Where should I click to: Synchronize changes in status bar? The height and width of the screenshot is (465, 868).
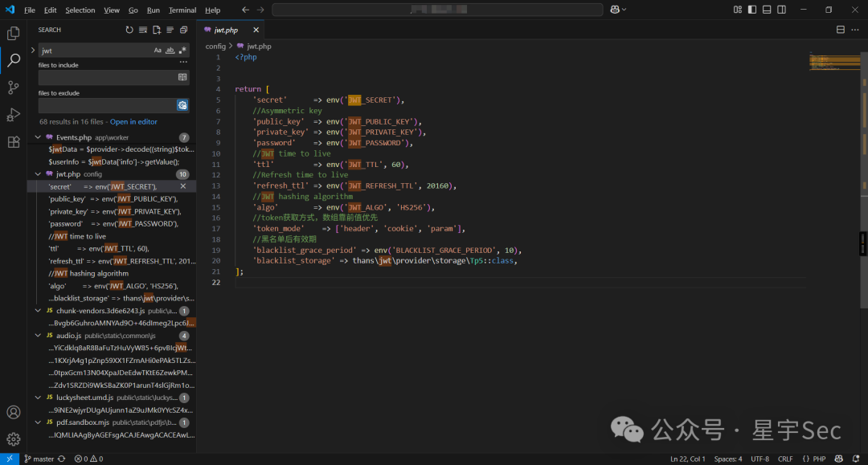coord(61,459)
